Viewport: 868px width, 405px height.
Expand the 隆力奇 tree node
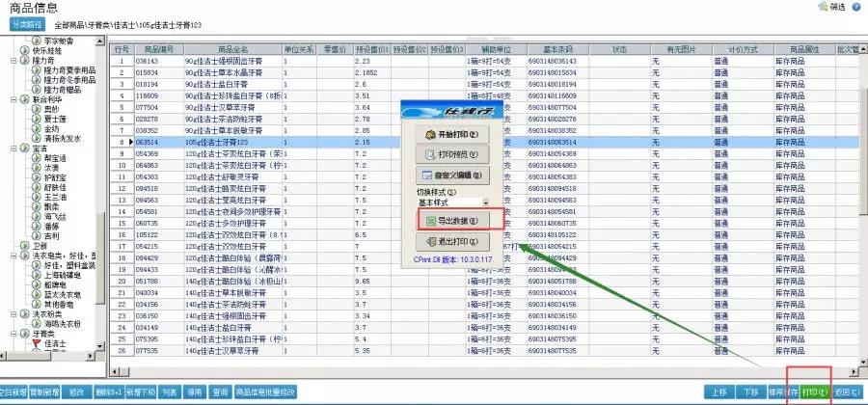click(x=14, y=60)
